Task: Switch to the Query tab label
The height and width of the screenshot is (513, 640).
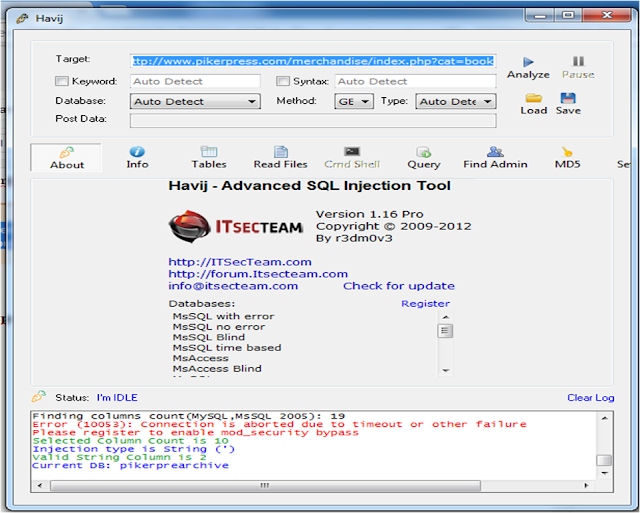Action: (424, 164)
